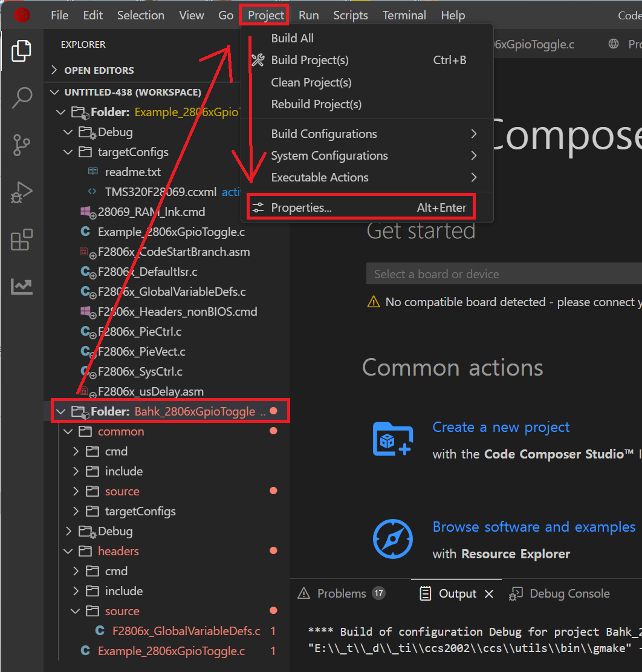Expand the include folder under headers

(76, 591)
